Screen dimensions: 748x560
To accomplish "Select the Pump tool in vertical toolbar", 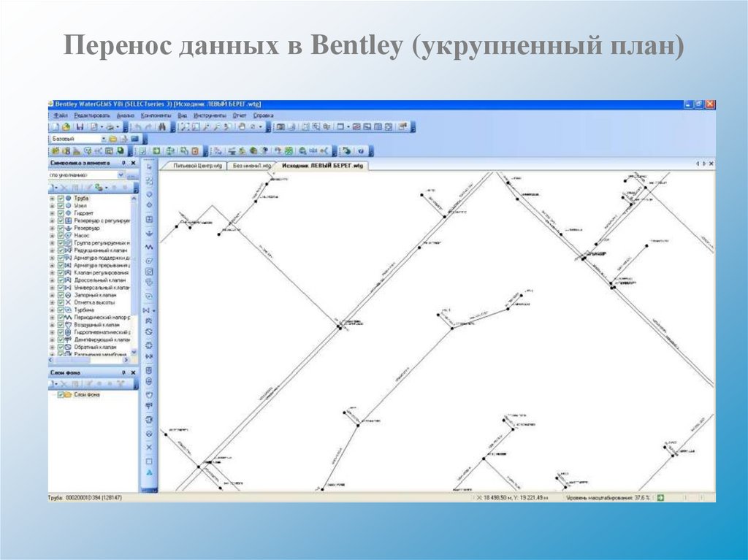I will click(x=149, y=261).
